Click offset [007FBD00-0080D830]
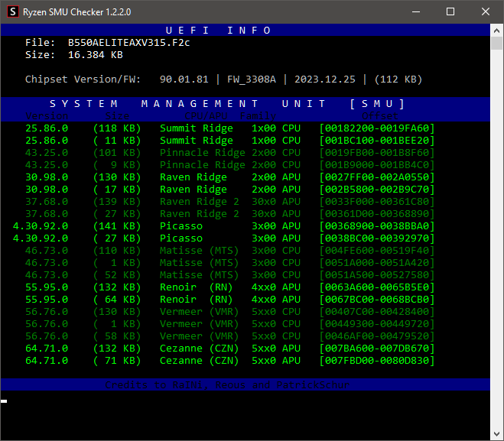This screenshot has height=441, width=504. pyautogui.click(x=377, y=360)
